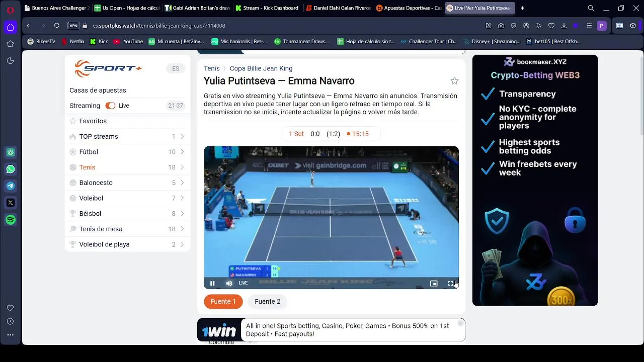Screen dimensions: 644x362
Task: Switch to the Stream - Kick Dashboard tab
Action: [267, 8]
